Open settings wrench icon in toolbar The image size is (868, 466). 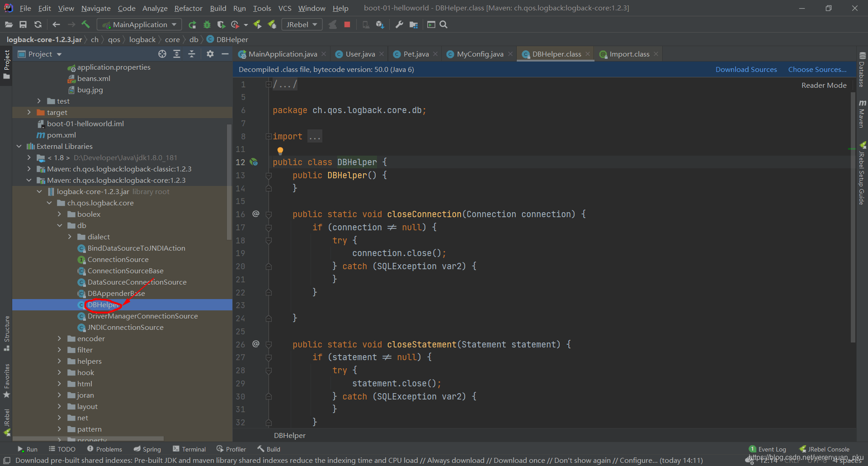pos(399,24)
